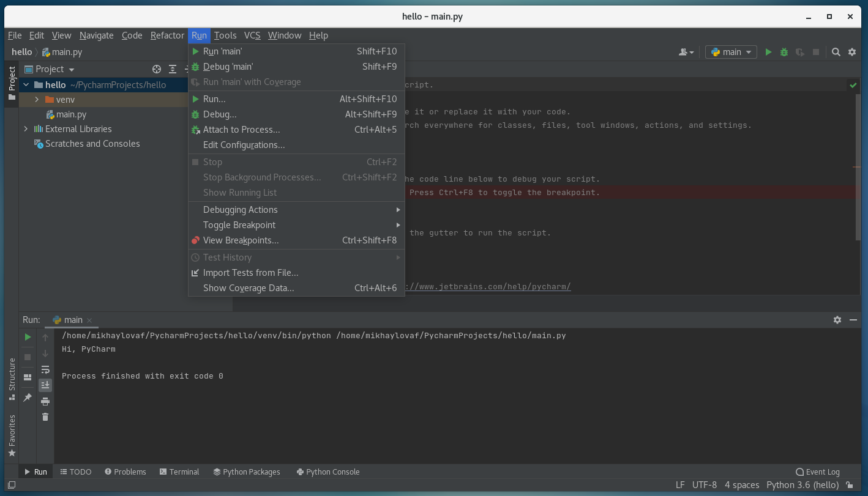Open the Event Log button
This screenshot has height=496, width=868.
[x=817, y=472]
